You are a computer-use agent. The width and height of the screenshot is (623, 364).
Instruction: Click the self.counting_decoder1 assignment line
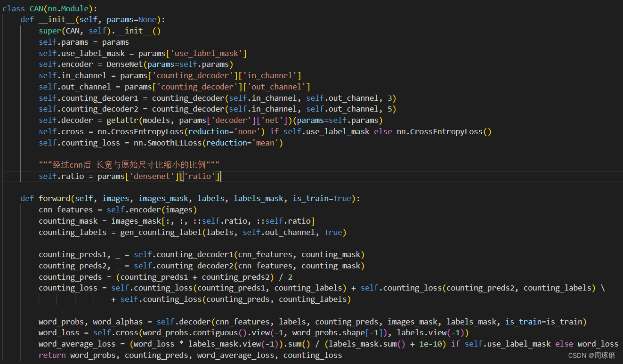pyautogui.click(x=218, y=98)
